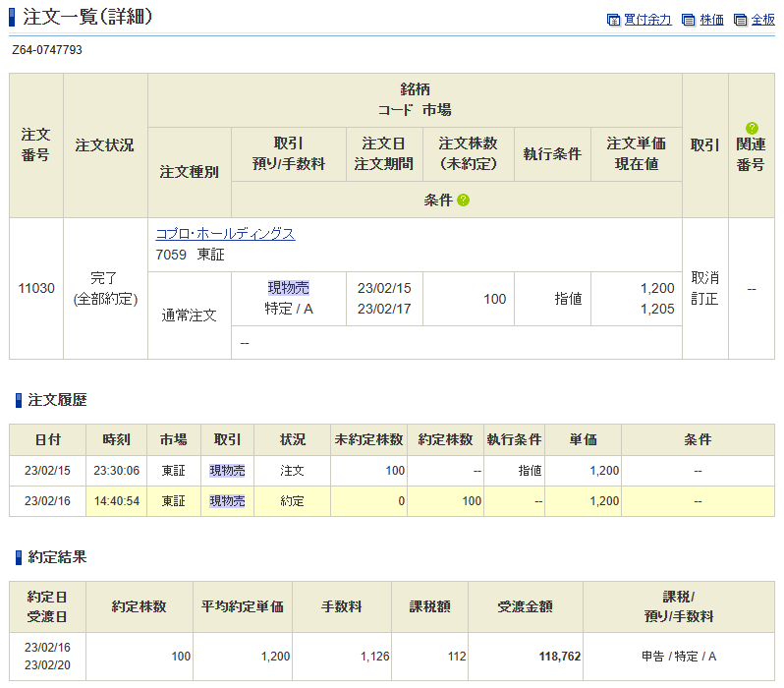Click order date 23/02/15 in detail table
This screenshot has width=784, height=688.
[x=384, y=288]
